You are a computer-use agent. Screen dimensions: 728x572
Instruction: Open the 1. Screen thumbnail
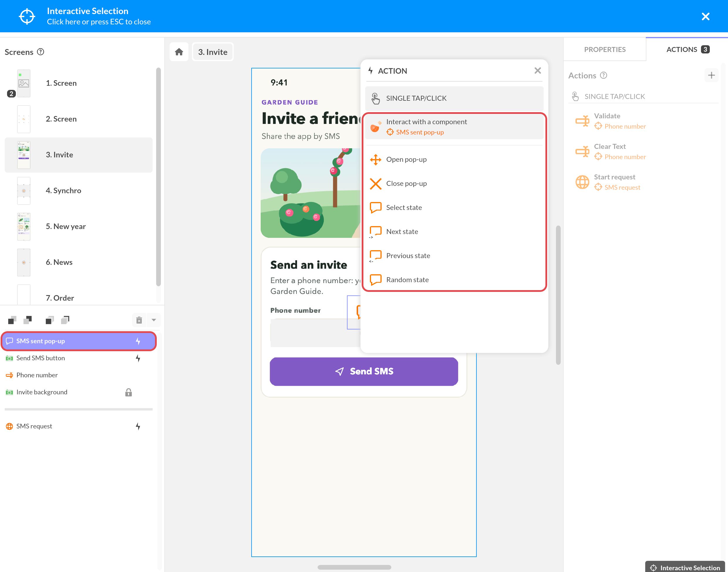tap(24, 83)
